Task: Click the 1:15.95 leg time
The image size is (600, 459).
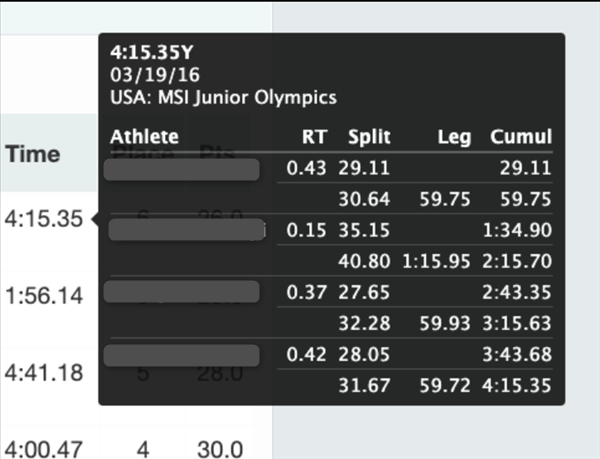Action: 436,262
